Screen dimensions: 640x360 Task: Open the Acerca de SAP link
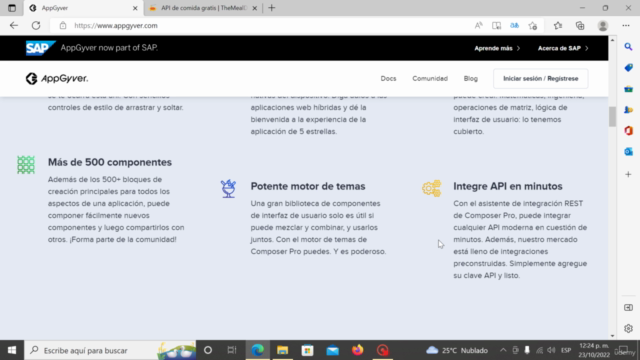tap(563, 48)
